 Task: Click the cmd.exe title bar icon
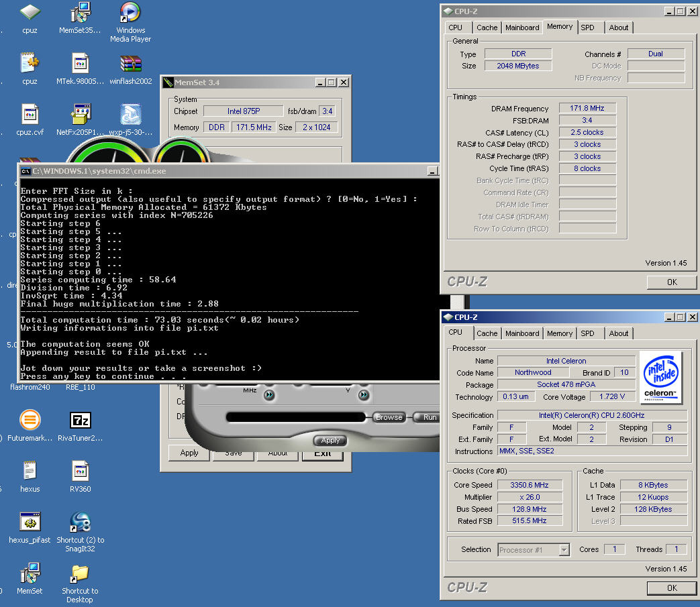point(26,171)
